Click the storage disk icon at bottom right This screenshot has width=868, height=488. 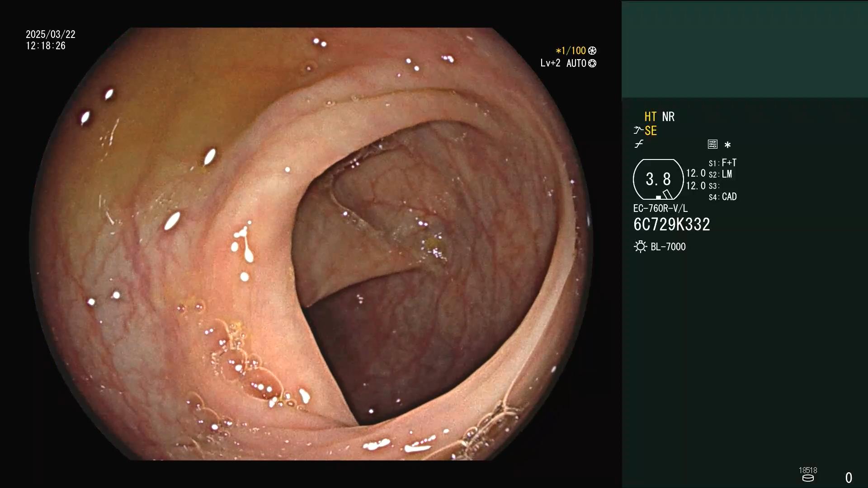coord(808,478)
